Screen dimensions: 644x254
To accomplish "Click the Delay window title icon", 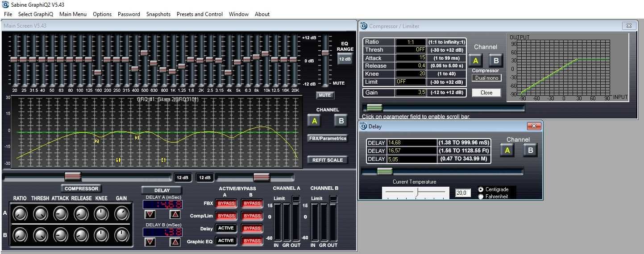I will click(x=364, y=126).
